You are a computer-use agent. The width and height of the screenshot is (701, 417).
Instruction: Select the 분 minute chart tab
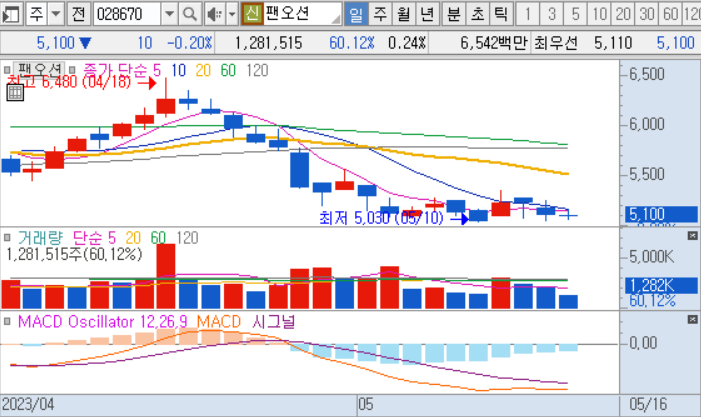[454, 14]
